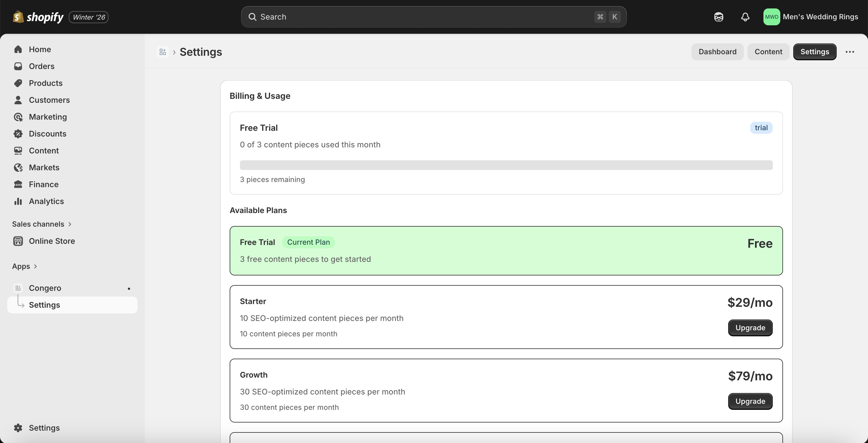Open store Settings via bottom gear
Viewport: 868px width, 443px height.
[x=18, y=428]
